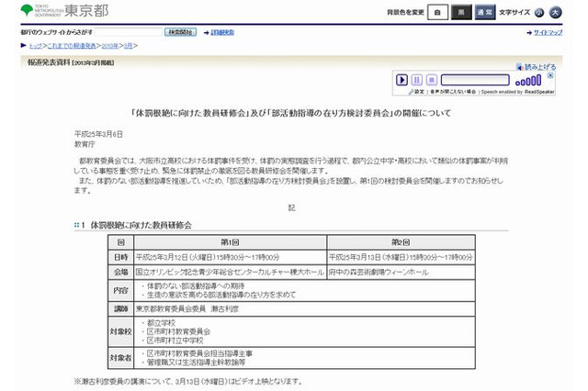Click the 管理職又は生活指導主幹教諭等 list item
This screenshot has height=391, width=588.
pyautogui.click(x=196, y=363)
